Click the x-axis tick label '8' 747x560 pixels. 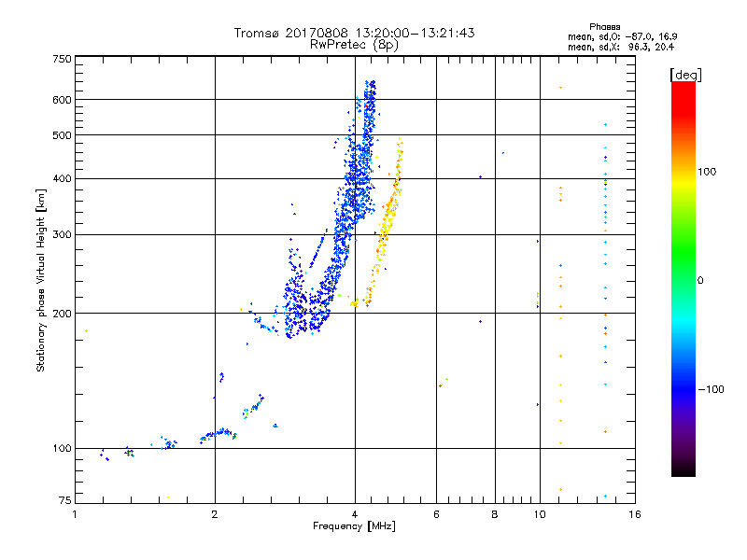[495, 514]
